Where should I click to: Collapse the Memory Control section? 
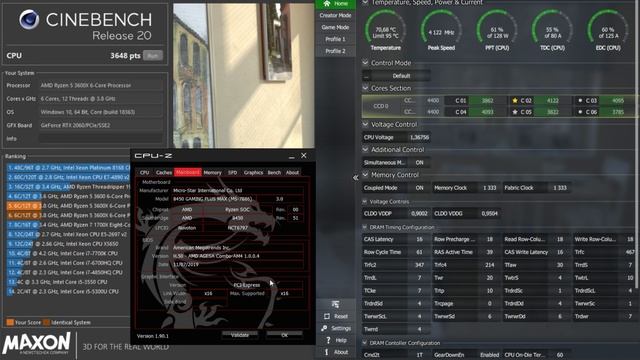(x=365, y=175)
